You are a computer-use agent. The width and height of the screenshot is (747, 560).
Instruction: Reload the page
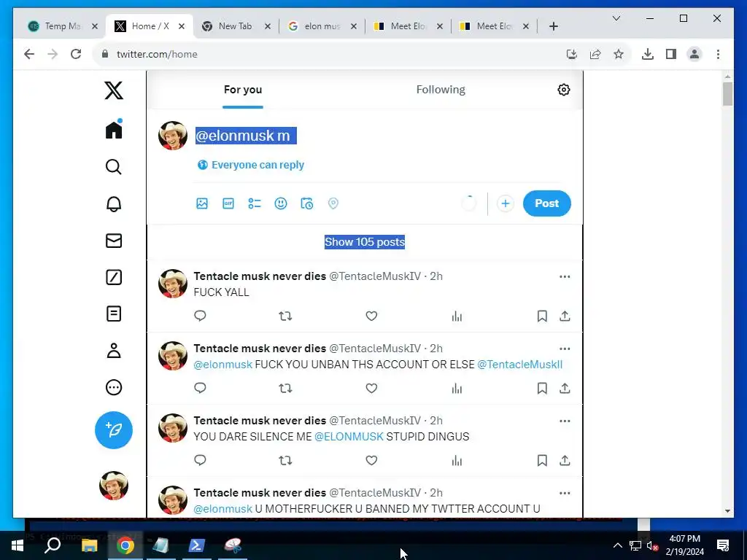click(76, 54)
